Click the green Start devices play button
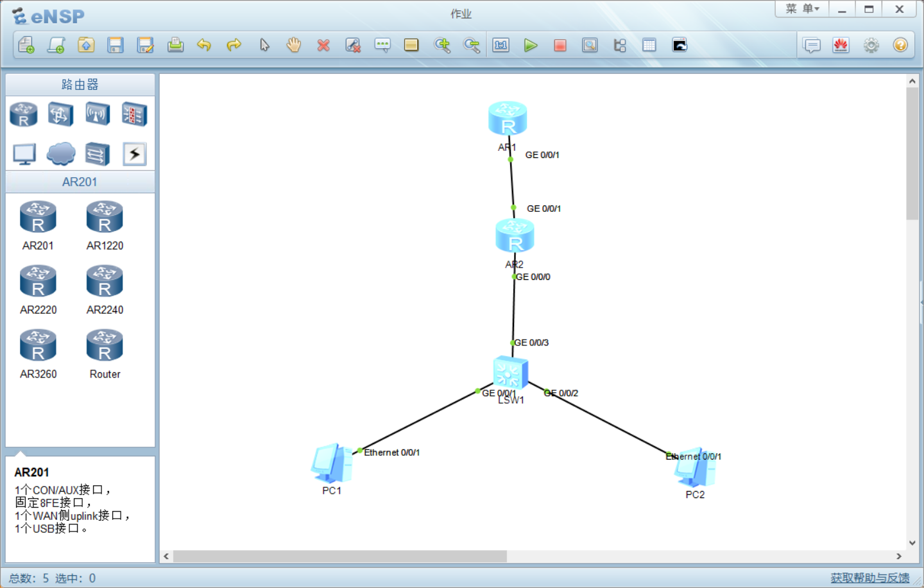 click(530, 46)
